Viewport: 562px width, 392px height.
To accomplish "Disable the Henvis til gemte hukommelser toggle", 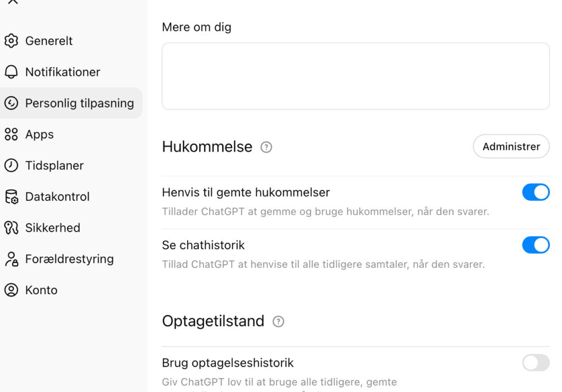I will (x=536, y=192).
